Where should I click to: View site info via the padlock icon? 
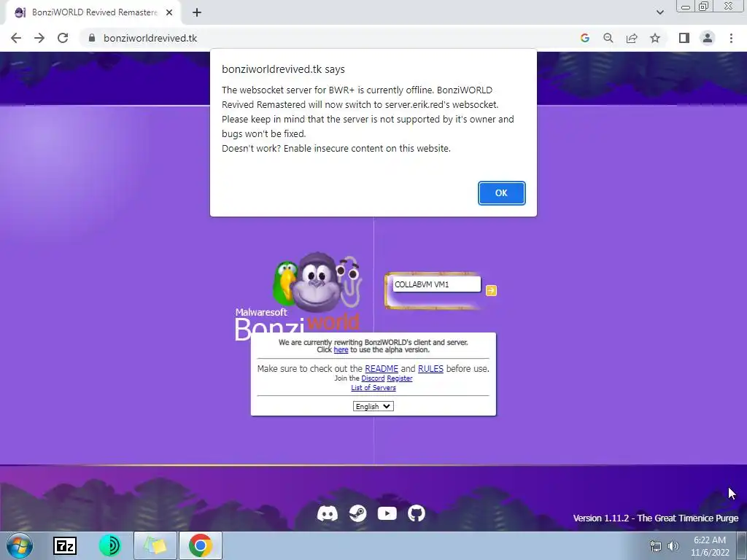click(x=92, y=38)
